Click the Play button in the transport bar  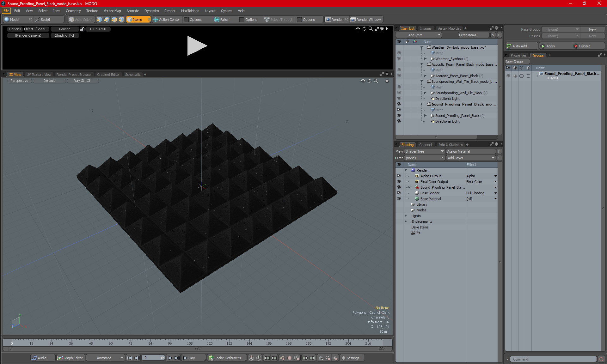pyautogui.click(x=194, y=358)
